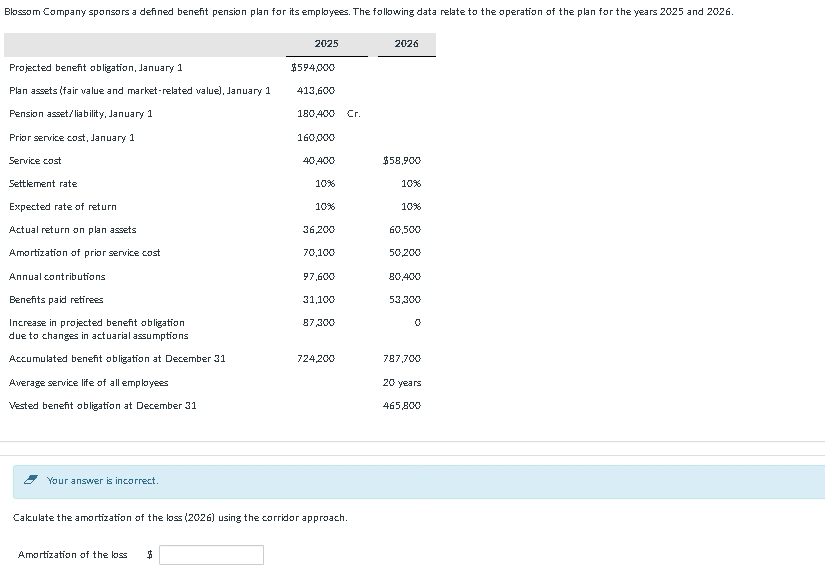This screenshot has width=825, height=573.
Task: Click the 'Annual contributions' row label
Action: (57, 276)
